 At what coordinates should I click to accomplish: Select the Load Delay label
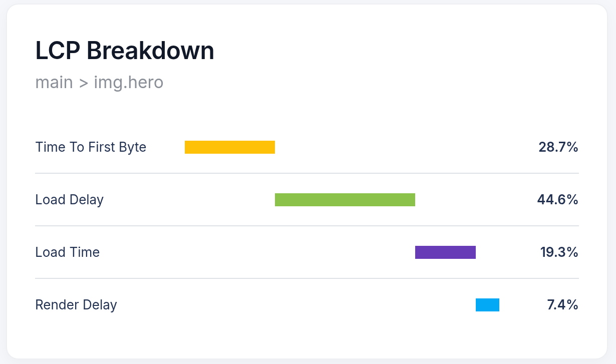[x=69, y=200]
